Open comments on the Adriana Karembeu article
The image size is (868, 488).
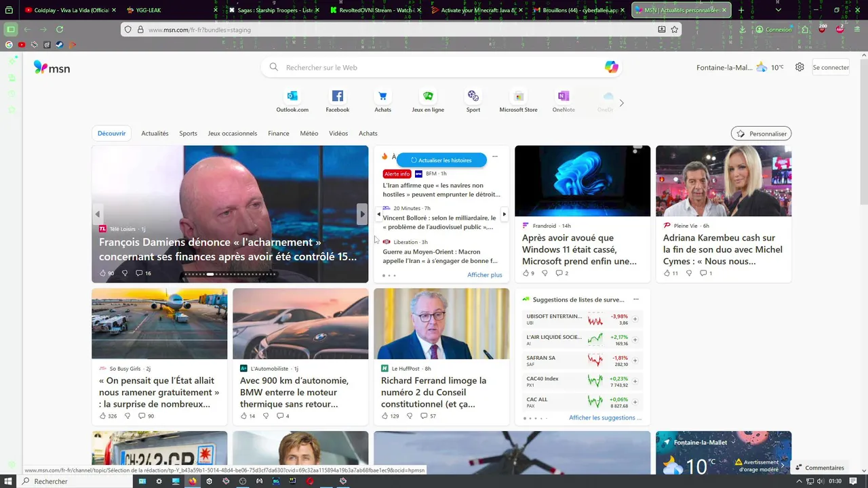[x=706, y=273]
